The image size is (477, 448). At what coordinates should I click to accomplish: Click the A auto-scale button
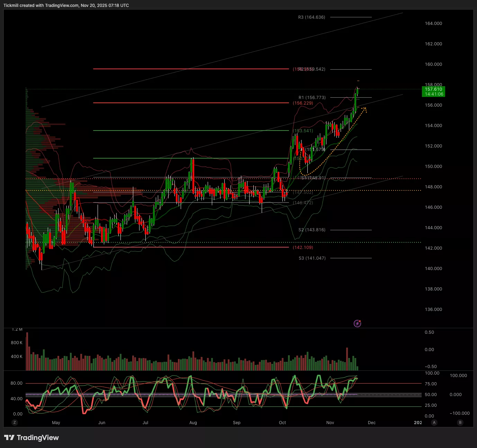434,422
